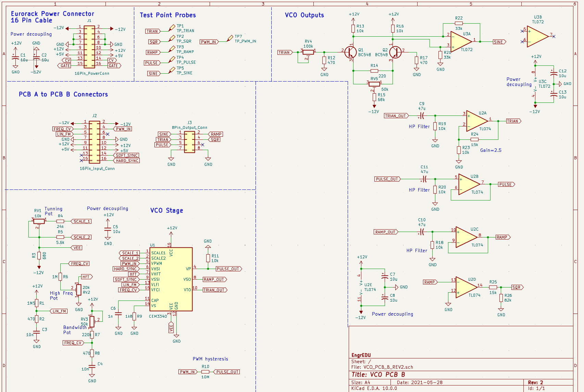Select capacitor C5 10u decoupling

(x=108, y=229)
